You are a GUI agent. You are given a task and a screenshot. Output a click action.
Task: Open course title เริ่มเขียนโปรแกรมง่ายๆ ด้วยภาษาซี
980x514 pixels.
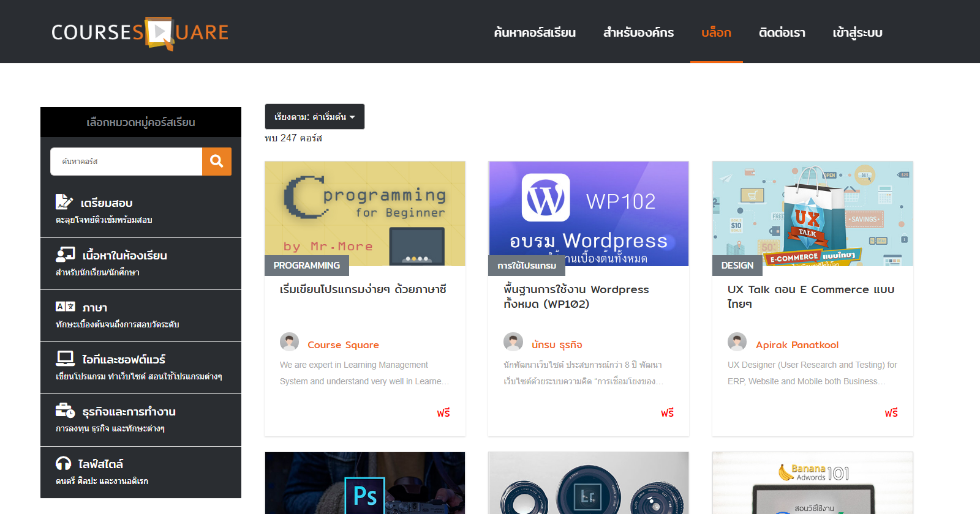point(363,289)
